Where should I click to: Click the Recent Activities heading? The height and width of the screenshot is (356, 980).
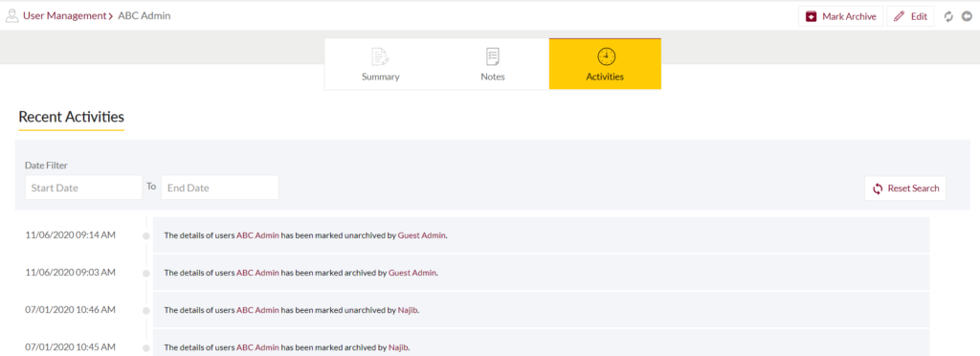click(x=71, y=117)
